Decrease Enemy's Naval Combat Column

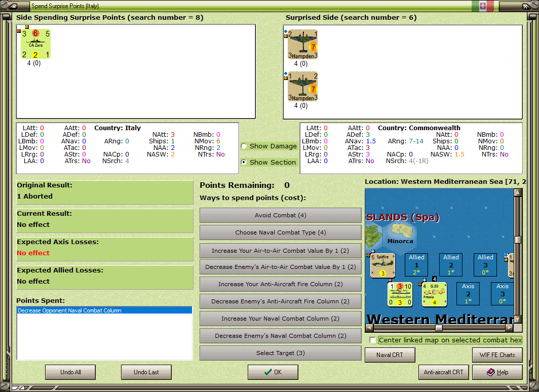pos(281,336)
